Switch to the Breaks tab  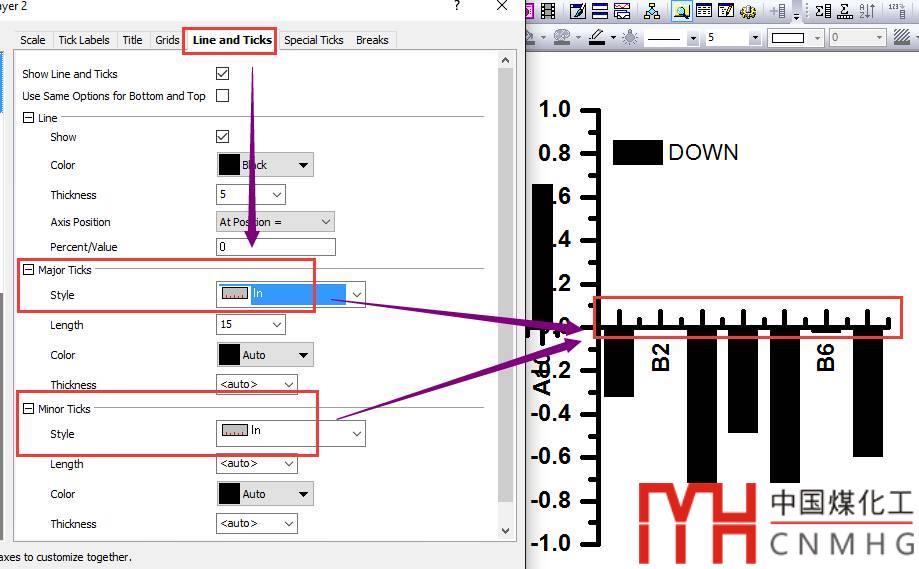[372, 40]
